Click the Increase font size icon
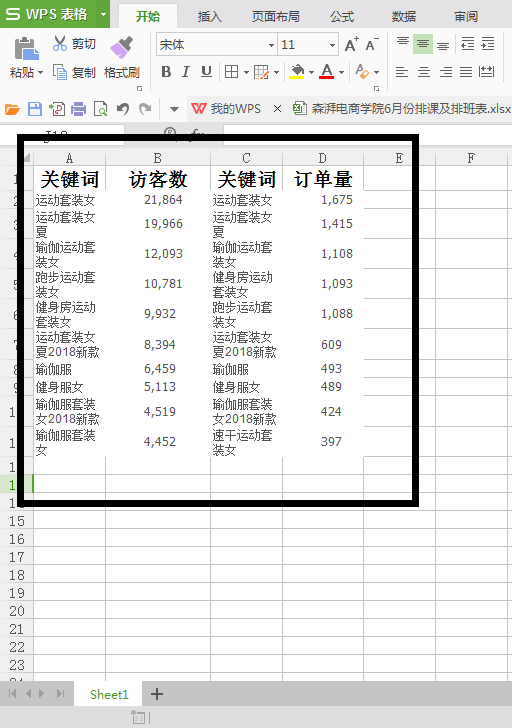Image resolution: width=512 pixels, height=728 pixels. coord(351,45)
